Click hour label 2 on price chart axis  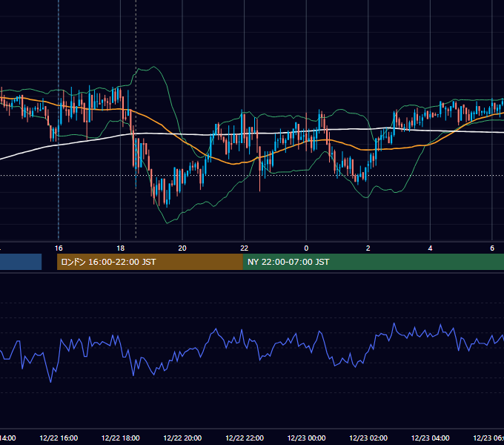pos(368,248)
